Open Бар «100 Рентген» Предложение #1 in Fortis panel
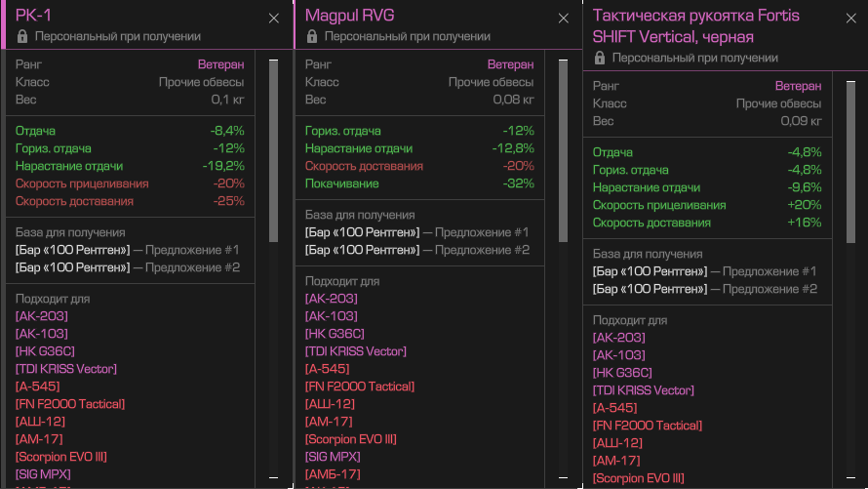Viewport: 868px width, 489px height. (650, 271)
